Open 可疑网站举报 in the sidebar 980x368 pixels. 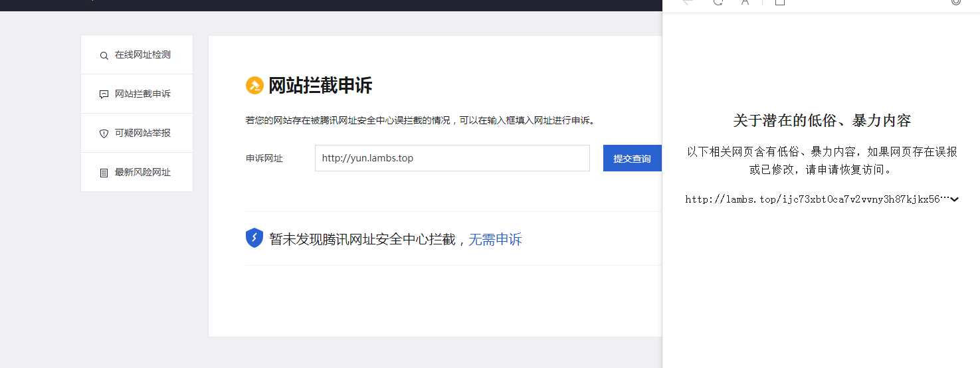click(137, 134)
